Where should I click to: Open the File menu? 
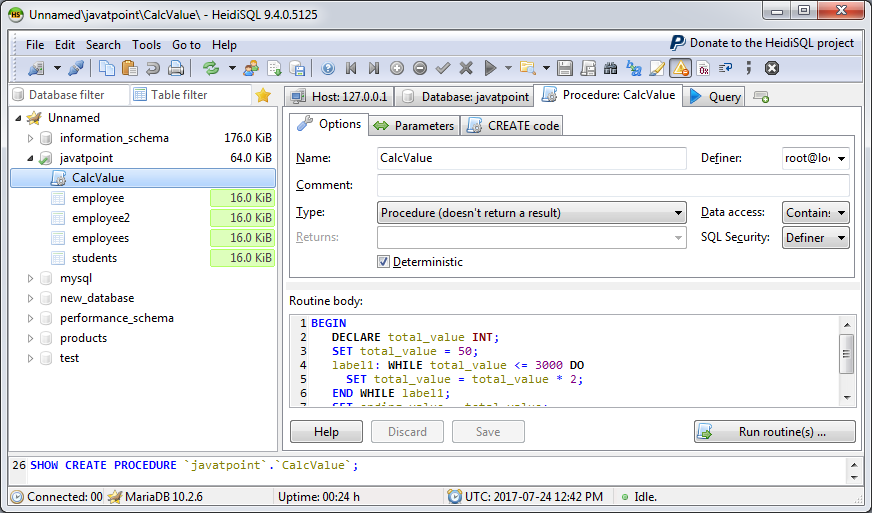(x=35, y=45)
